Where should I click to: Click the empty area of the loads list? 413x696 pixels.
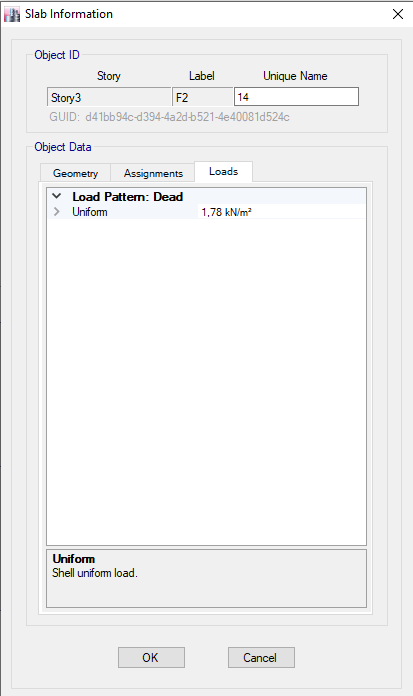coord(206,382)
